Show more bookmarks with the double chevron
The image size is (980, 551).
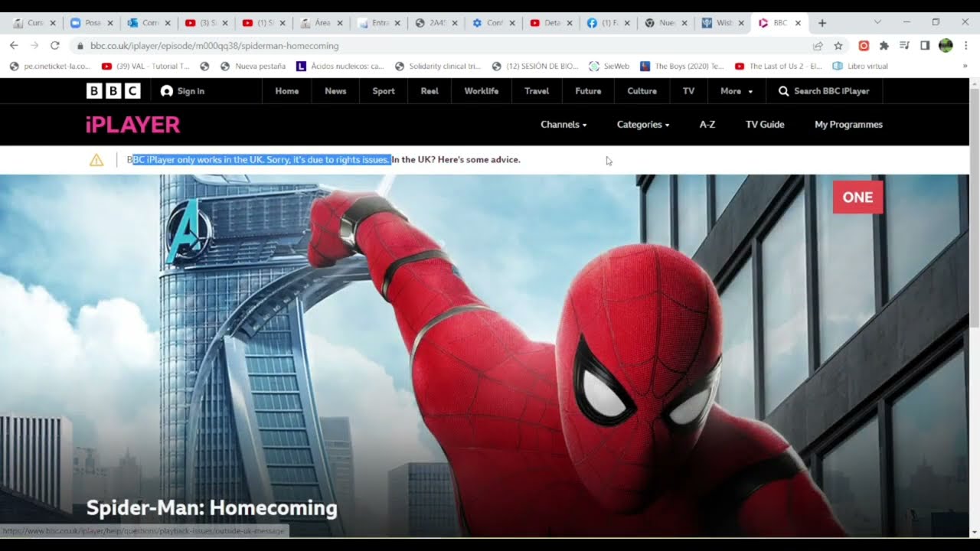coord(964,67)
